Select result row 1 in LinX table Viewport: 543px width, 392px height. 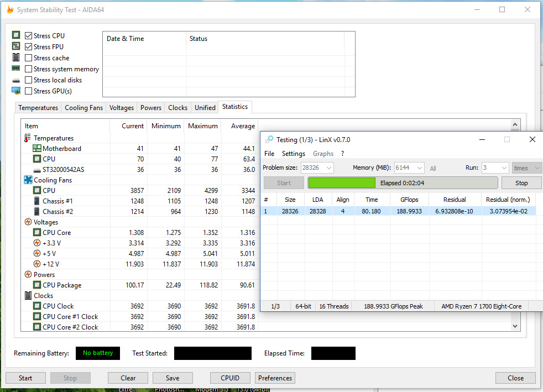coord(398,211)
